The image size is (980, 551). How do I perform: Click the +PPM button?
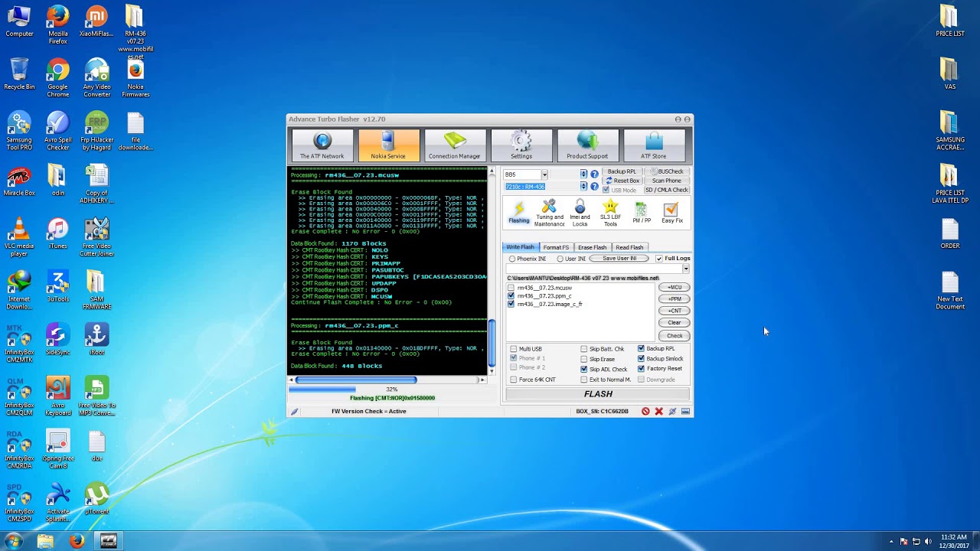click(674, 299)
